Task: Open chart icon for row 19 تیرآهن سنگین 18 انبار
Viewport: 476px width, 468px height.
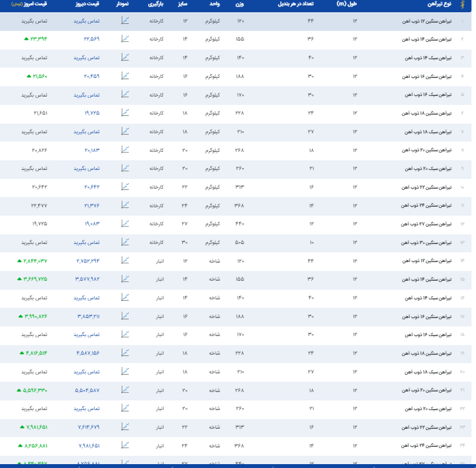Action: click(125, 353)
